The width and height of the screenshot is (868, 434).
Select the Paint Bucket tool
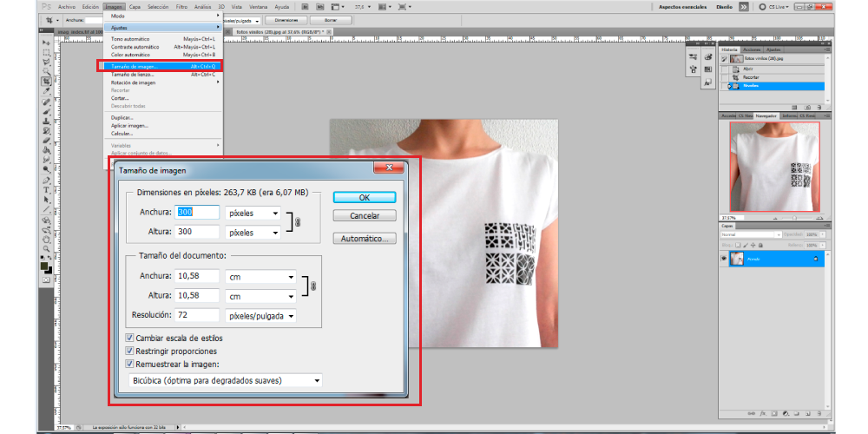click(47, 149)
